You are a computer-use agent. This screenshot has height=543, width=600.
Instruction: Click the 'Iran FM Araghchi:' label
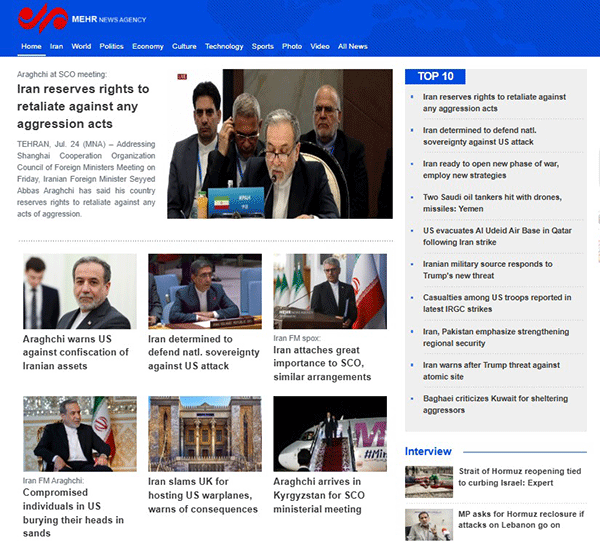tap(53, 481)
